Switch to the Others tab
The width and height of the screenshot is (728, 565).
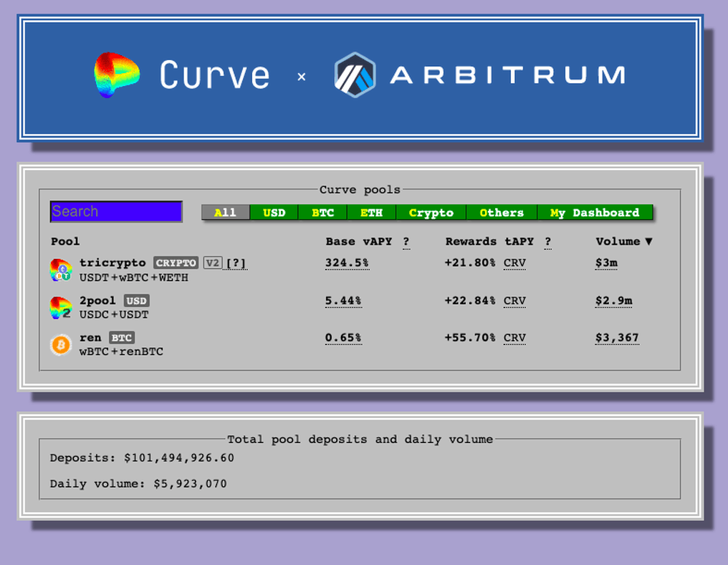[502, 212]
